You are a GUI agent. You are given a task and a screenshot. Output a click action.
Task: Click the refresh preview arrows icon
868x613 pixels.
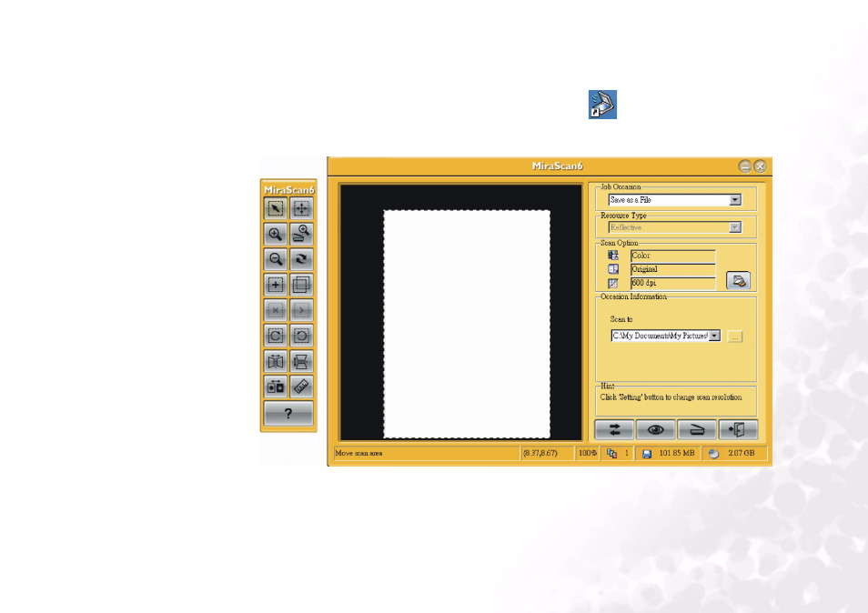point(301,259)
